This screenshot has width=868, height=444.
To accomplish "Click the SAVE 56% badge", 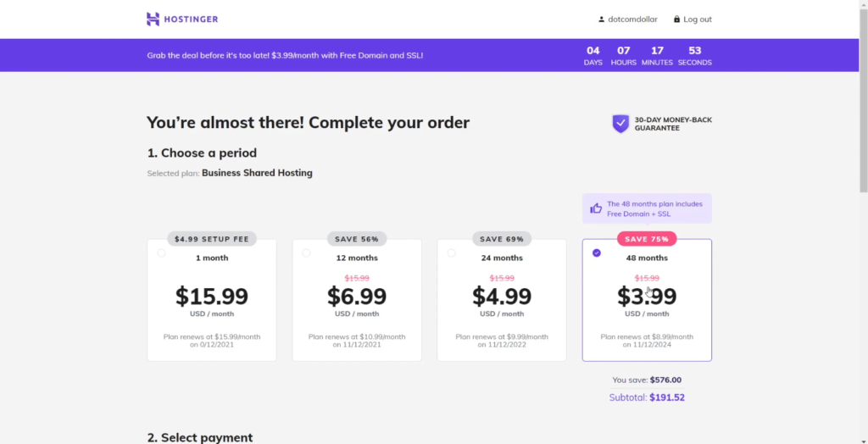I will click(x=357, y=239).
